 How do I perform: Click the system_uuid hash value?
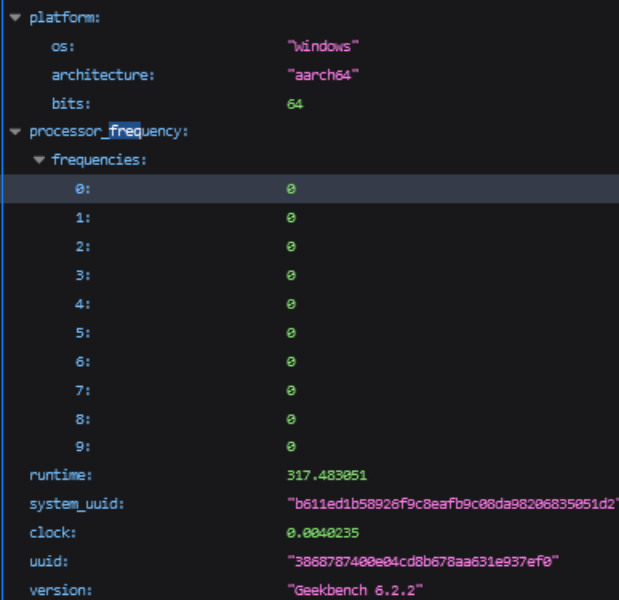click(x=450, y=504)
